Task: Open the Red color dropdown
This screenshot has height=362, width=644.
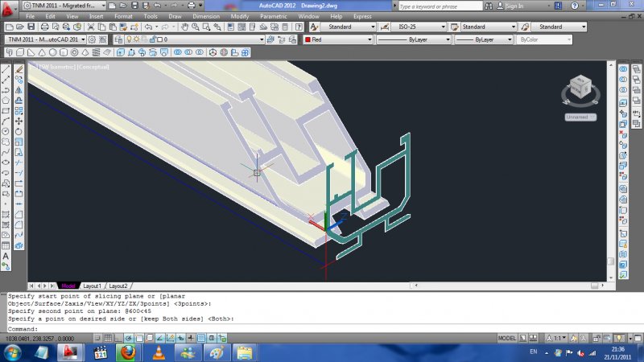Action: click(338, 39)
